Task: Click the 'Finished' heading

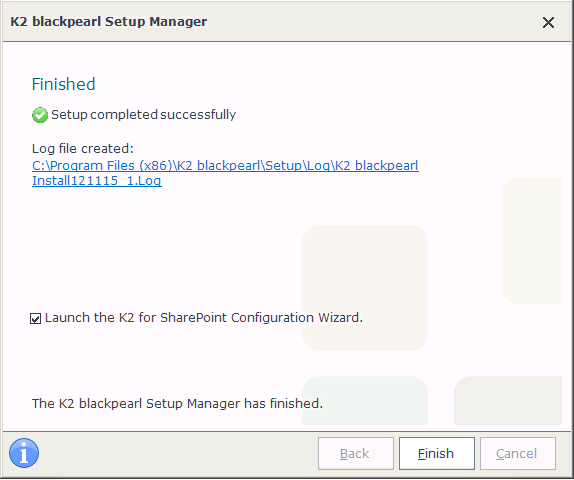Action: point(64,84)
